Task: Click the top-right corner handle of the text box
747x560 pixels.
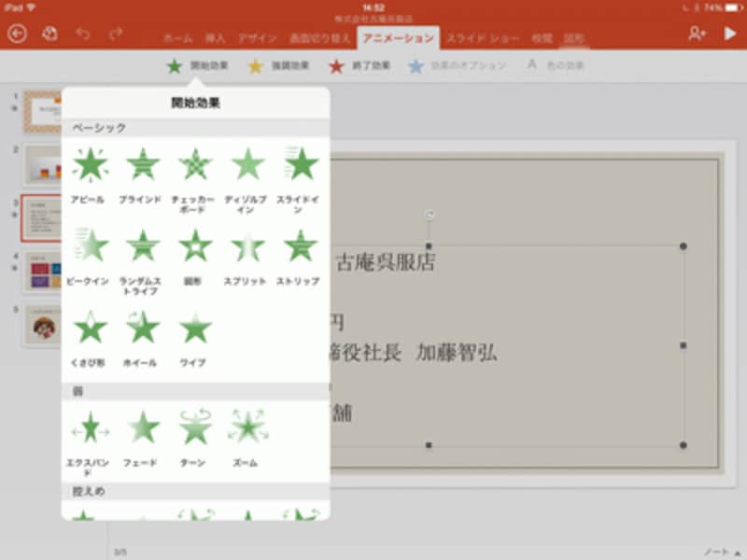Action: point(684,246)
